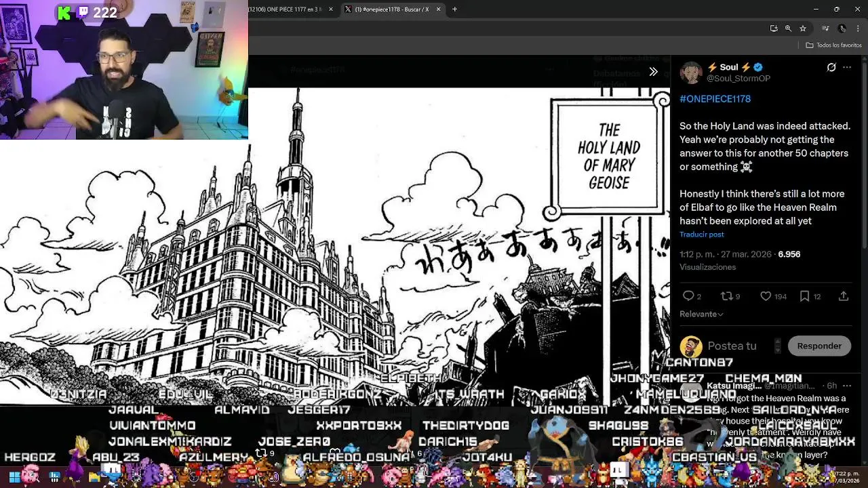The image size is (868, 488).
Task: Open a new browser tab
Action: coord(454,9)
